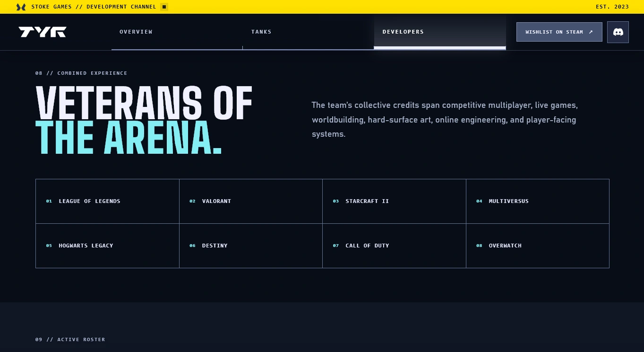The image size is (644, 352).
Task: Switch to the Overview tab
Action: tap(177, 32)
